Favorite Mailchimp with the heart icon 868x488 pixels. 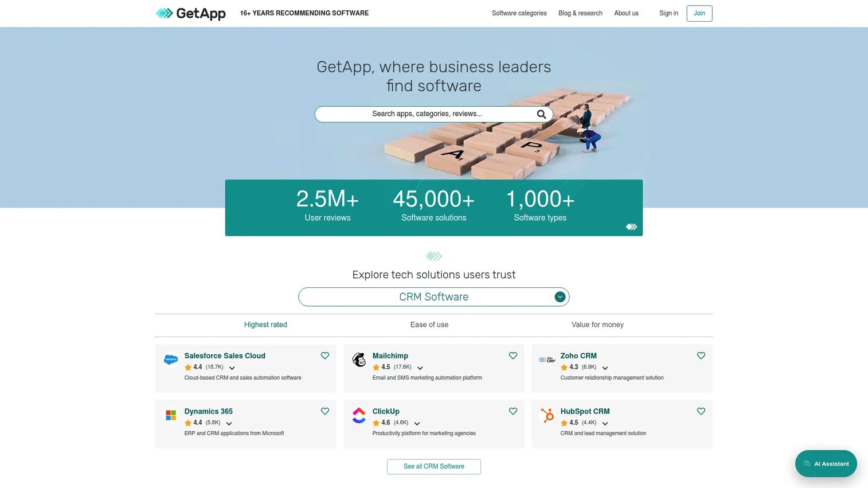point(513,356)
